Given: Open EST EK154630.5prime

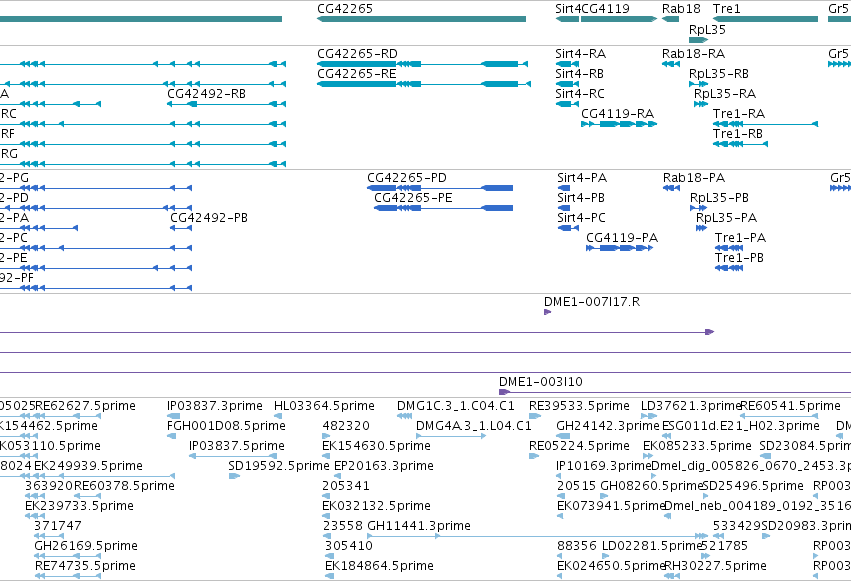Looking at the screenshot, I should [377, 446].
